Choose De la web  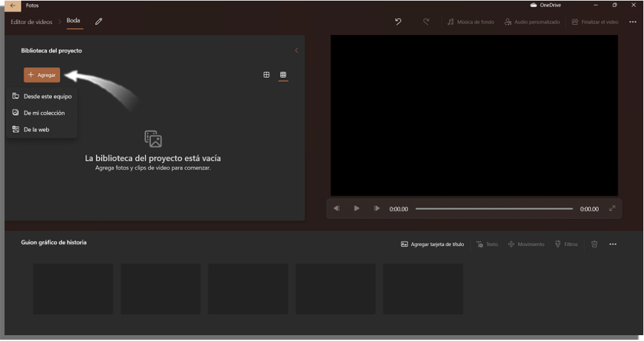[x=42, y=129]
